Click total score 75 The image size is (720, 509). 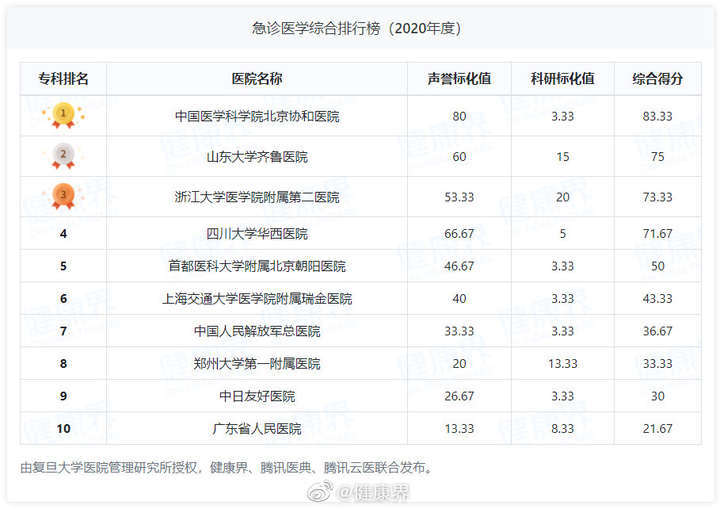tap(658, 157)
